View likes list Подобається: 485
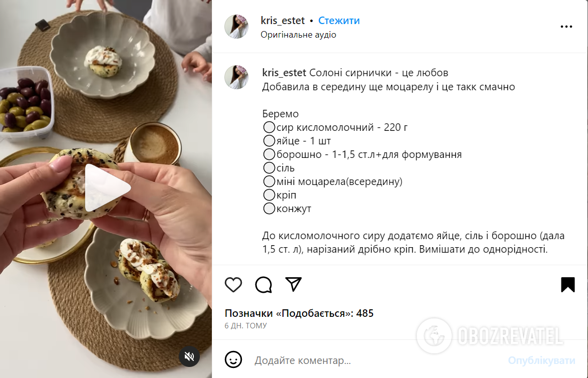Viewport: 588px width, 378px height. pos(299,313)
